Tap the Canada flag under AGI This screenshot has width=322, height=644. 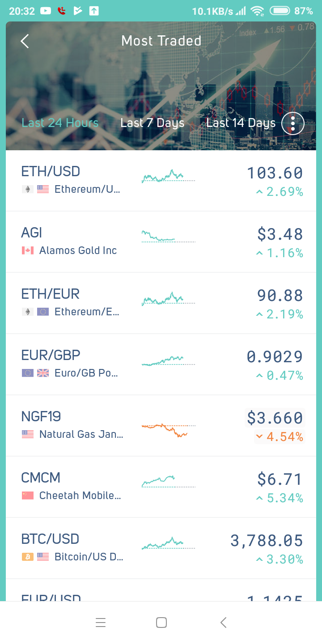(x=28, y=250)
